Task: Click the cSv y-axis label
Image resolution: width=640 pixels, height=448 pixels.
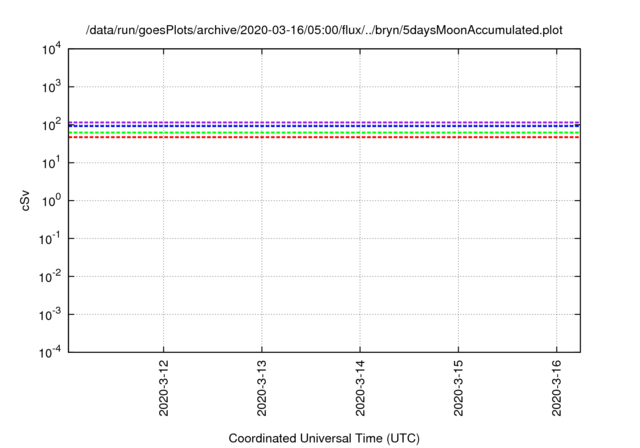Action: point(26,200)
